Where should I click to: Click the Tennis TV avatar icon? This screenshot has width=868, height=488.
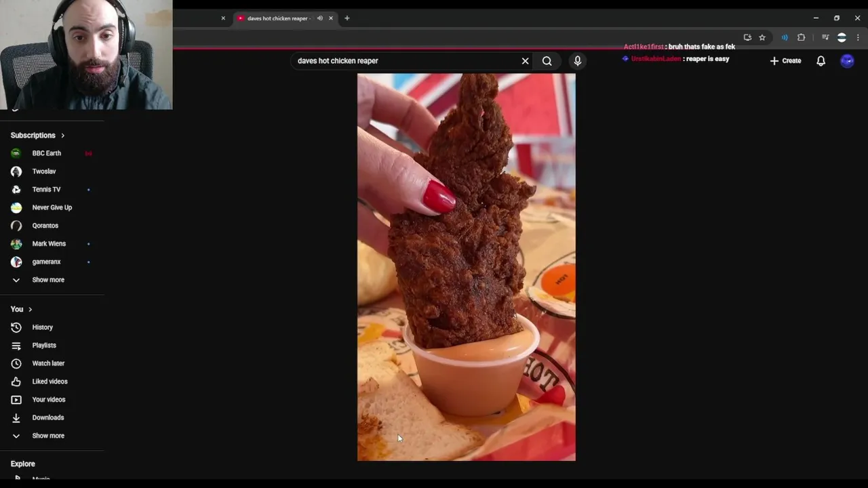(x=16, y=190)
